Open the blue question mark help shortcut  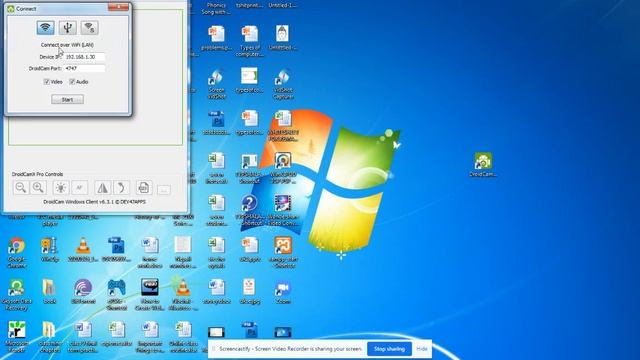(249, 210)
